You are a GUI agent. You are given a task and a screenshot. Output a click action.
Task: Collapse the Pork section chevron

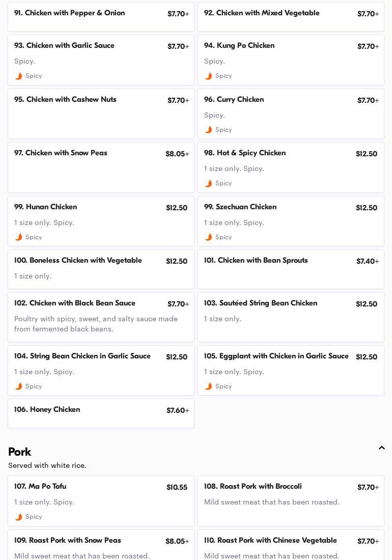click(381, 448)
